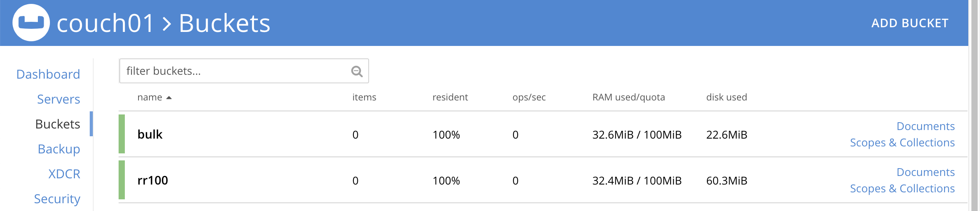
Task: Open Documents for rr100 bucket
Action: pos(925,172)
